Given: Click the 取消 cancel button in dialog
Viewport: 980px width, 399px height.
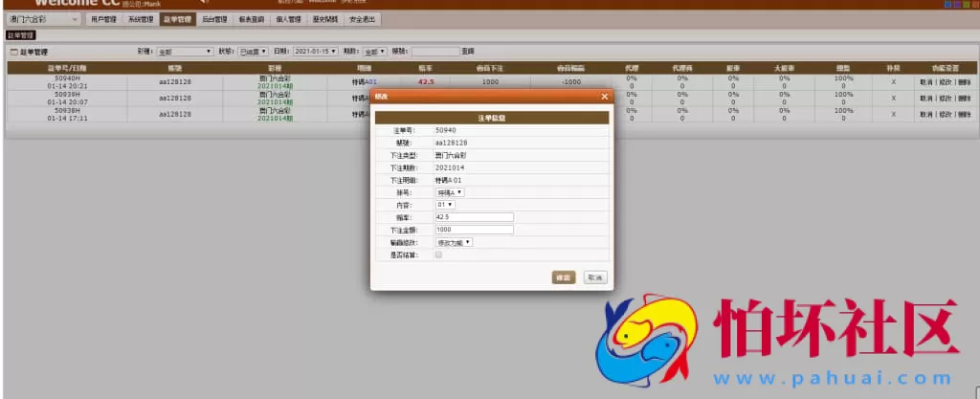Looking at the screenshot, I should click(595, 277).
